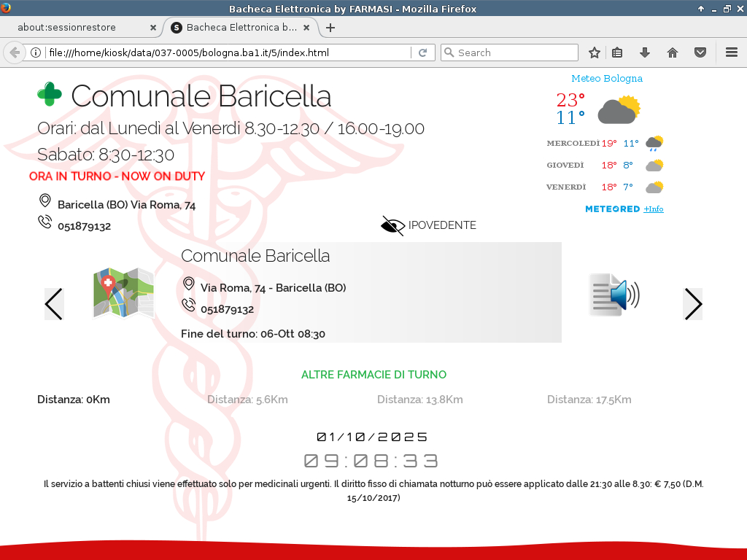Focus the address bar URL field
This screenshot has height=560, width=747.
[226, 52]
